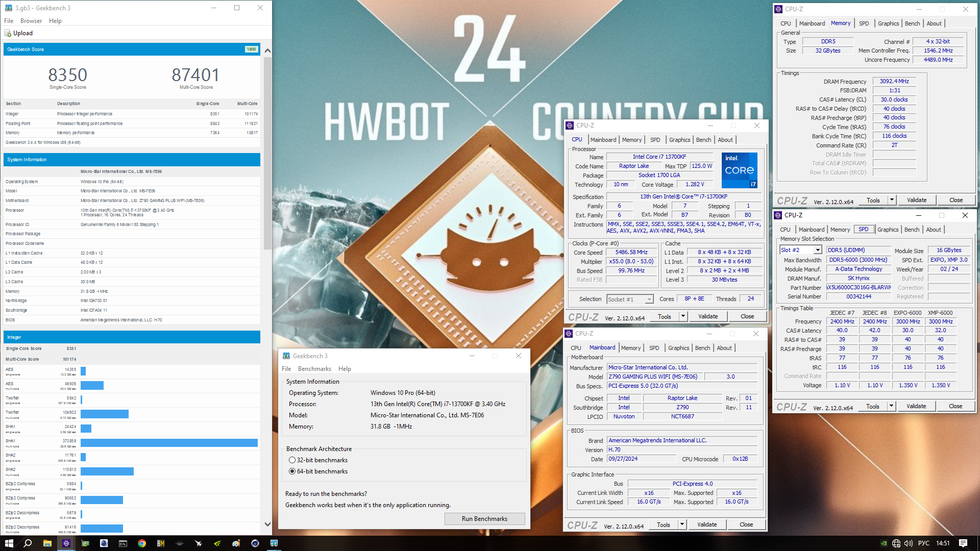
Task: Open the volume control in tray
Action: point(909,543)
